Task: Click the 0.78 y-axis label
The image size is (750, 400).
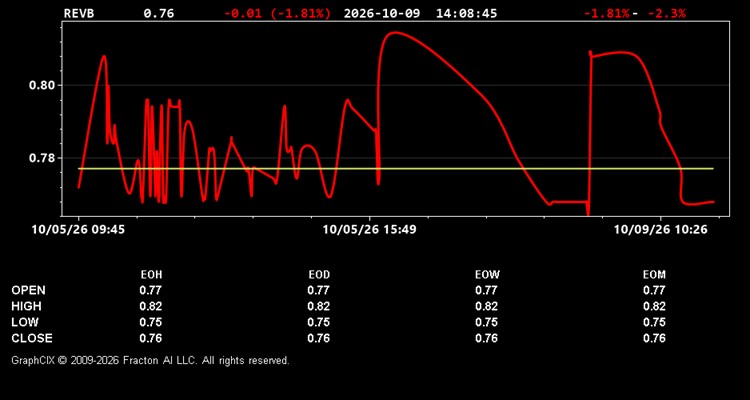Action: pos(43,158)
